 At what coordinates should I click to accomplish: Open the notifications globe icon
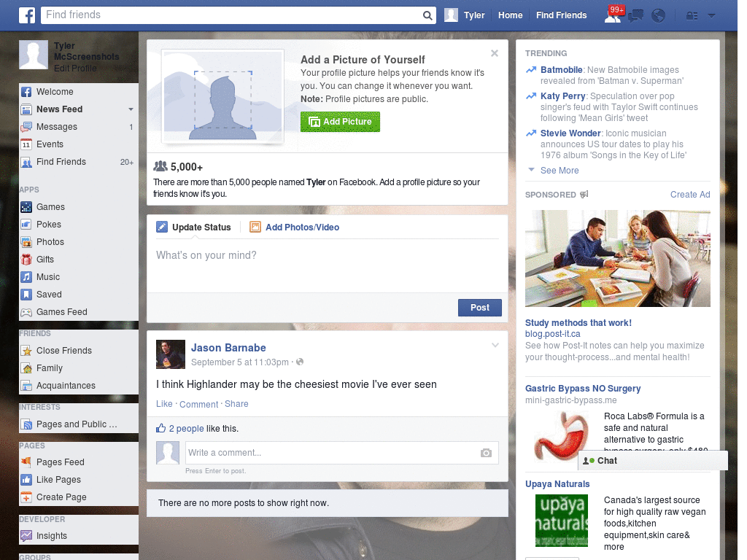coord(657,15)
